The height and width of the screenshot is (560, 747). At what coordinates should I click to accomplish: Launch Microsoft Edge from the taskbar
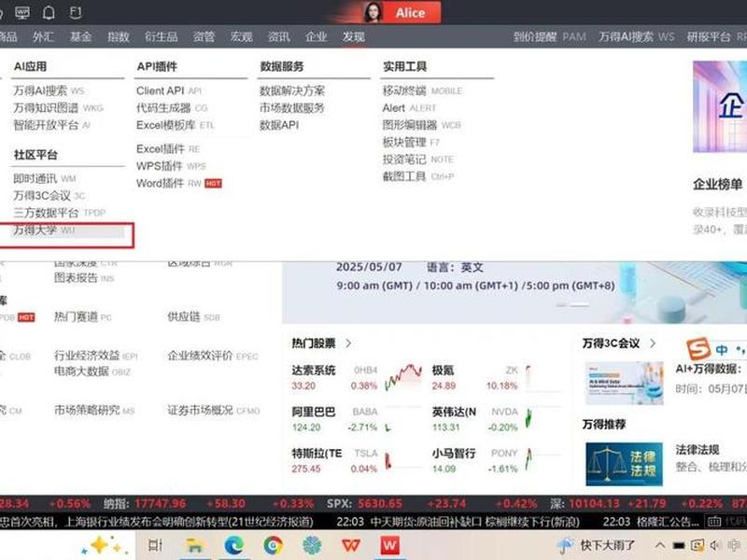234,546
